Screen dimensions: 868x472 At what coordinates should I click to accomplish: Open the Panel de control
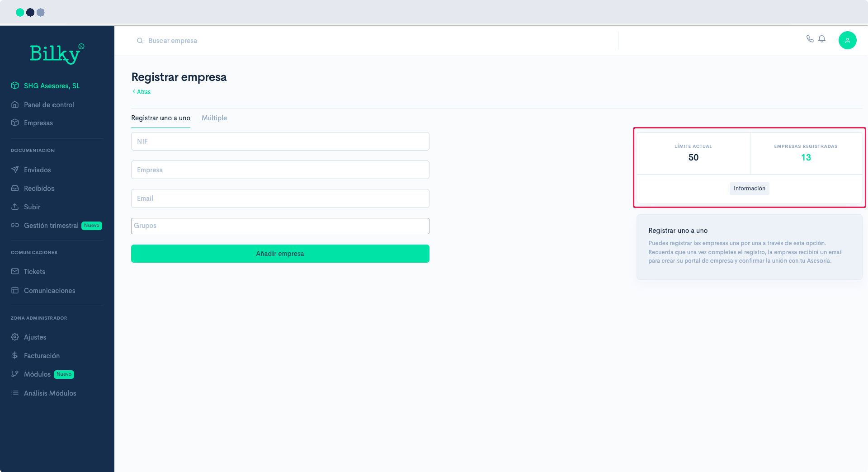coord(49,104)
